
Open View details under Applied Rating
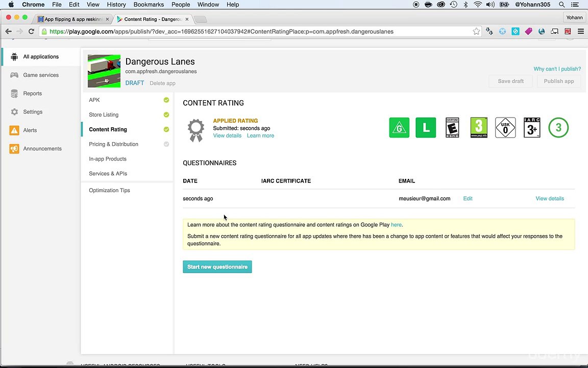(227, 135)
